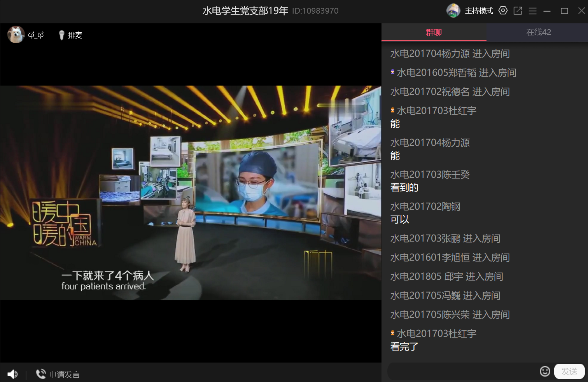The height and width of the screenshot is (382, 588).
Task: Click the 申请发言 request-to-speak text
Action: [65, 375]
